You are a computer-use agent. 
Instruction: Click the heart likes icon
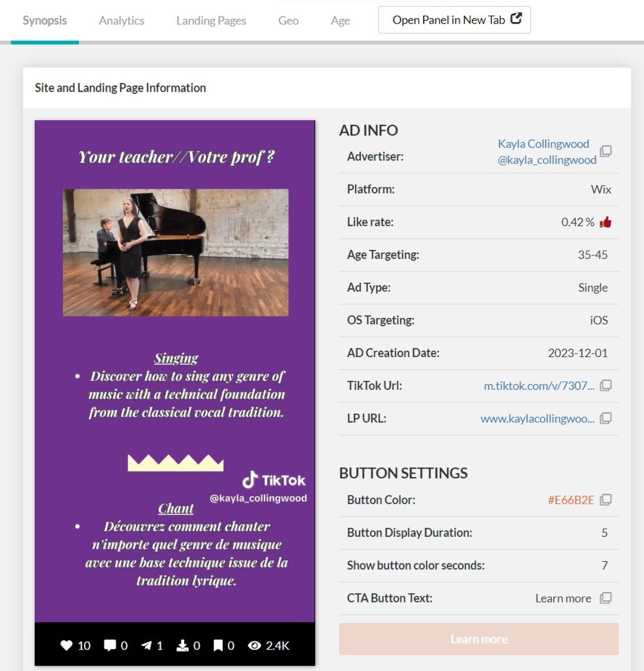click(66, 646)
